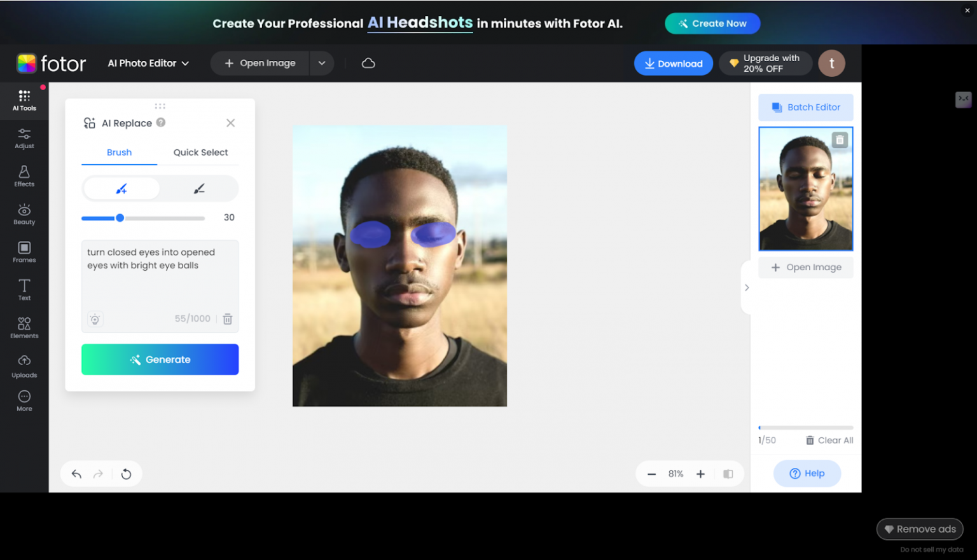Image resolution: width=977 pixels, height=560 pixels.
Task: Click the image count progress bar
Action: pos(805,428)
